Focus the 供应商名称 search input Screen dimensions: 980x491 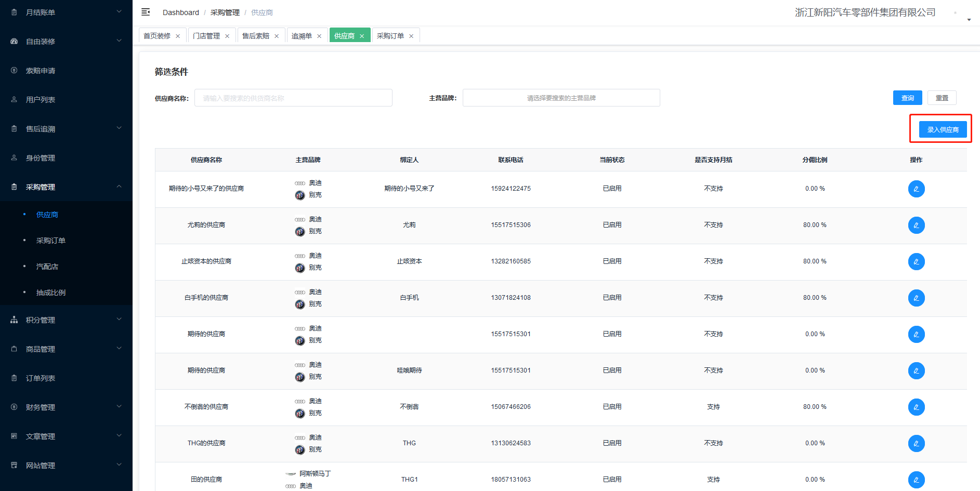coord(293,98)
